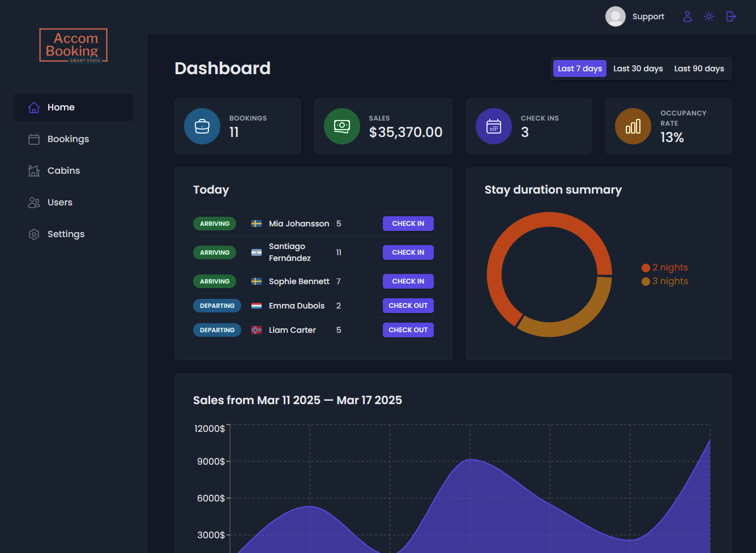Click the green sales money icon
The image size is (756, 553).
click(x=342, y=126)
